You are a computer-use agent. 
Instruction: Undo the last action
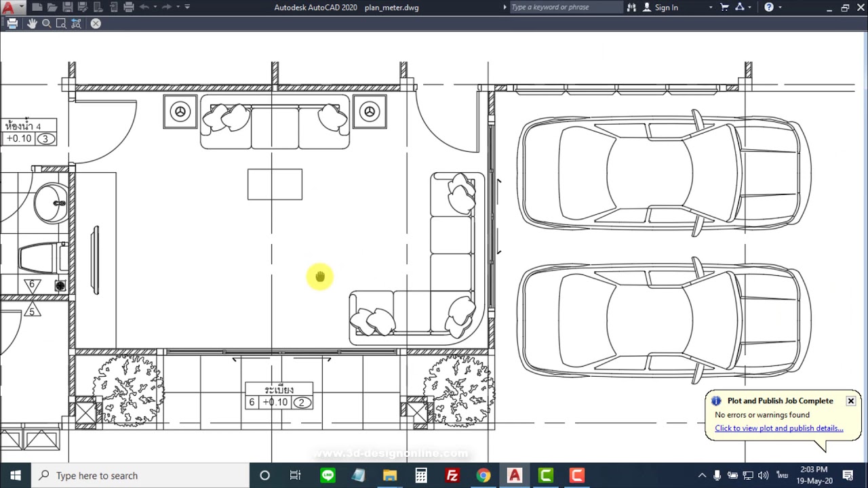point(144,7)
